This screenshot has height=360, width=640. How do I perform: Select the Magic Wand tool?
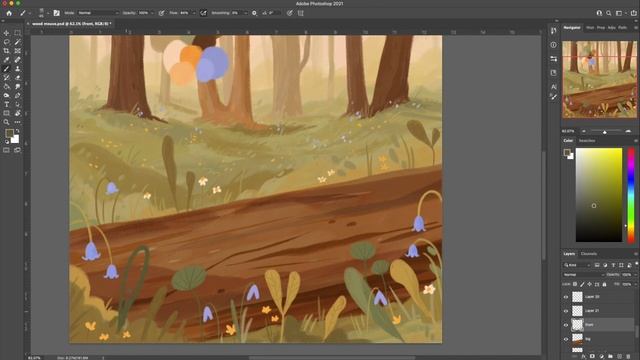tap(18, 42)
